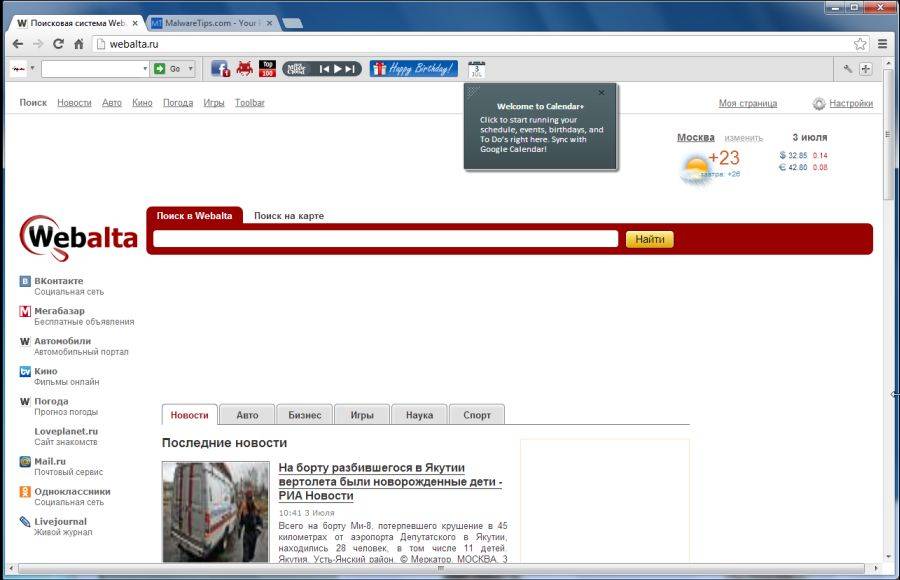900x580 pixels.
Task: Launch the red space invader games icon
Action: [x=245, y=69]
